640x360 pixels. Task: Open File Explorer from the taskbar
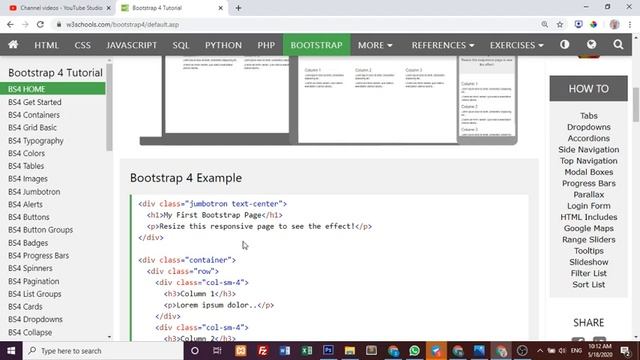350,351
